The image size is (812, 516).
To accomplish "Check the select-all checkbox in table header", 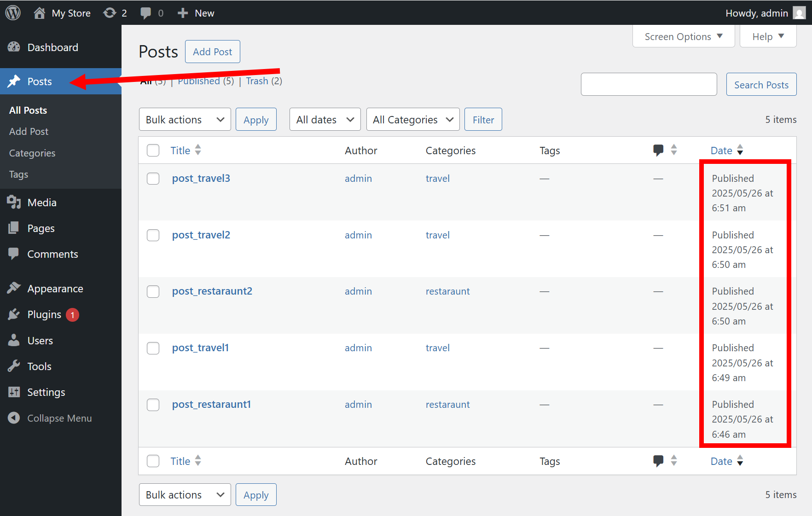I will (153, 151).
